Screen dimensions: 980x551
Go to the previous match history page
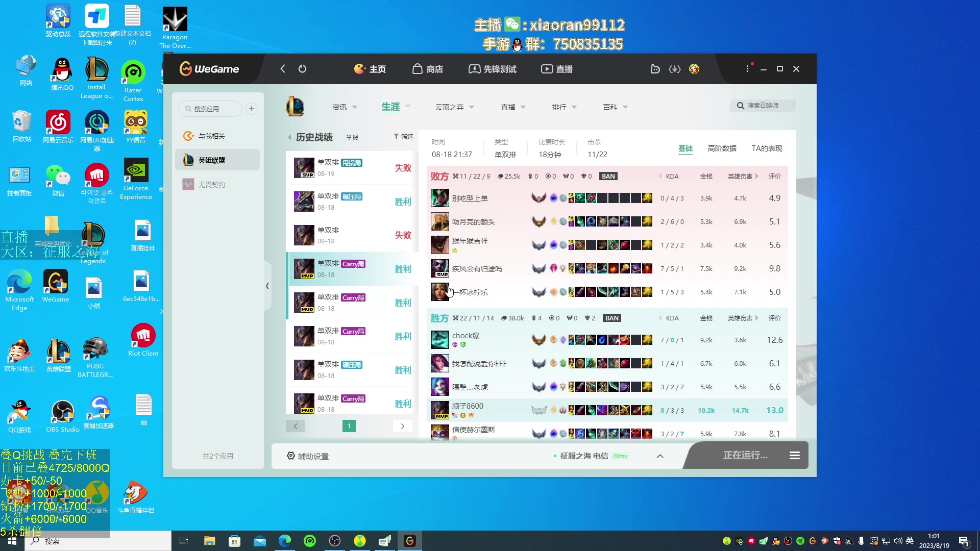(x=296, y=426)
